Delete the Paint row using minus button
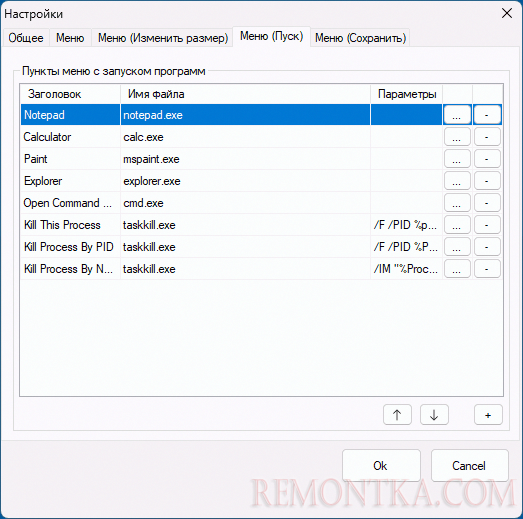The image size is (523, 519). [487, 159]
